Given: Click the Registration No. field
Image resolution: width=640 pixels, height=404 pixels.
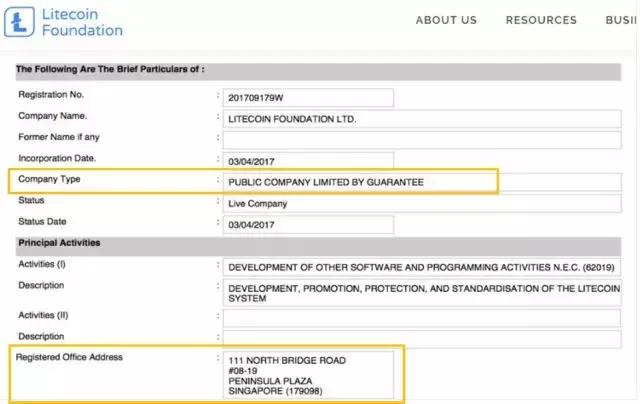Looking at the screenshot, I should 308,98.
